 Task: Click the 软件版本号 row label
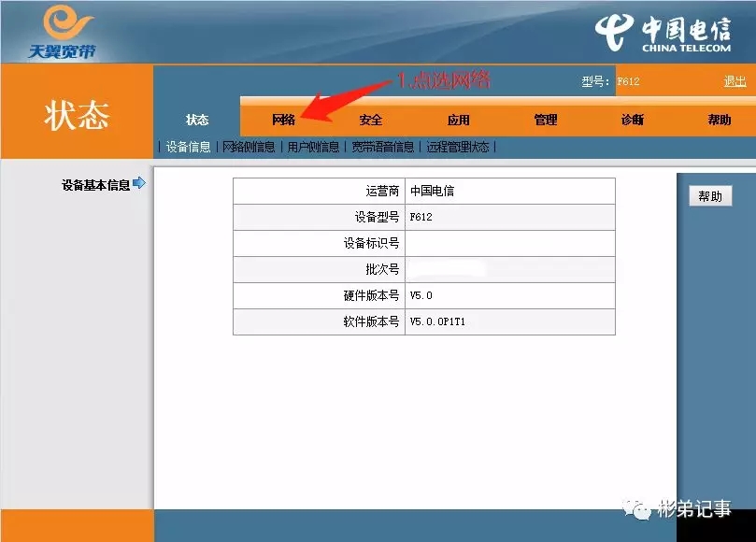[371, 321]
